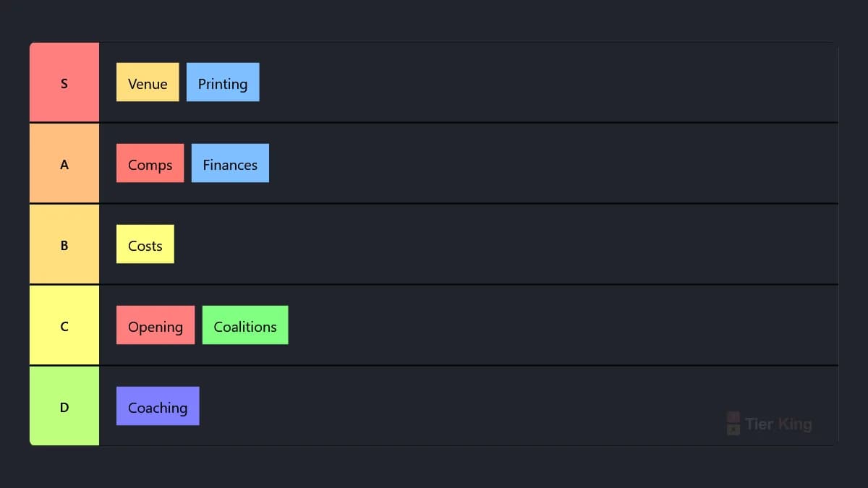The width and height of the screenshot is (868, 488).
Task: Click the A tier label
Action: (x=64, y=163)
